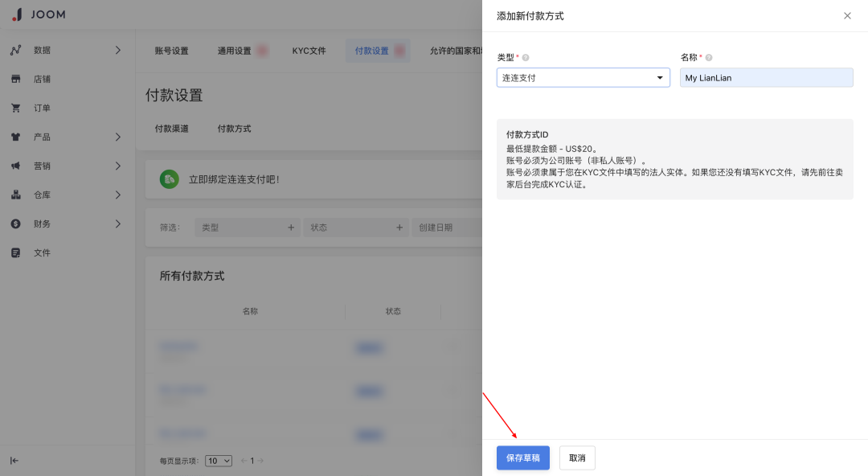Image resolution: width=868 pixels, height=476 pixels.
Task: Expand the 财务 sidebar submenu chevron
Action: 117,223
